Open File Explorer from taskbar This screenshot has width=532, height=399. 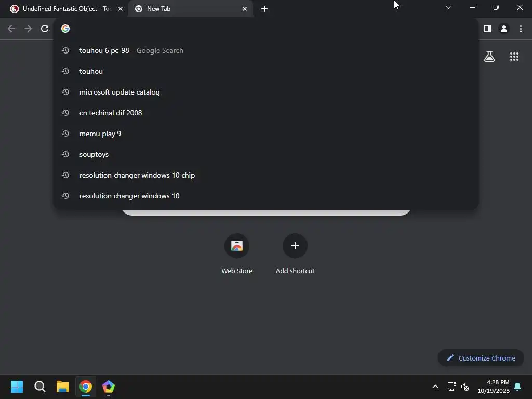[63, 387]
